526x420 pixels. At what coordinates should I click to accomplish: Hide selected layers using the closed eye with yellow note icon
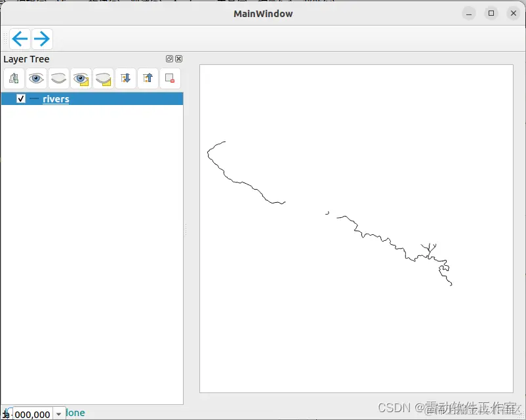point(104,78)
